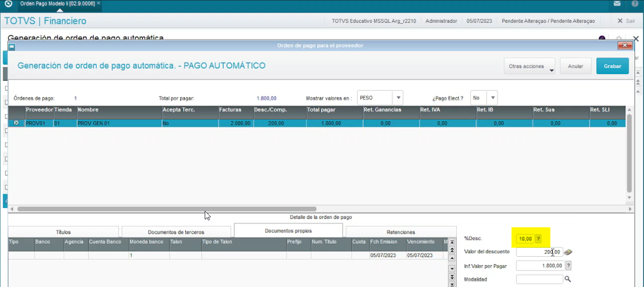Open the Otras acciones dropdown
Screen dimensions: 644x287
(530, 66)
